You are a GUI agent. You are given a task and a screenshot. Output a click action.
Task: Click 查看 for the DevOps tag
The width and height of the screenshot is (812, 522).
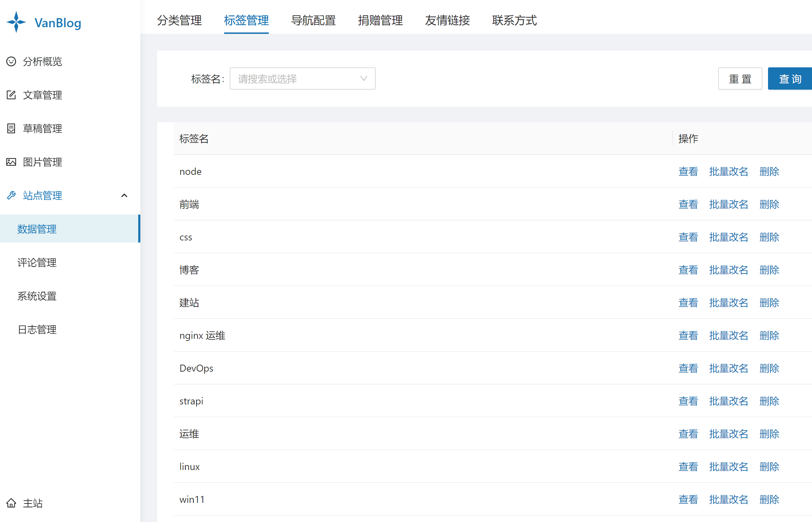(688, 368)
